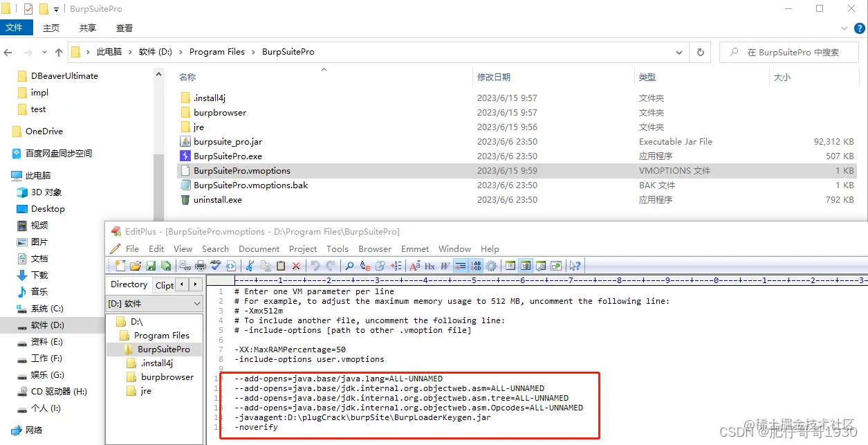Switch to the 查看 ribbon tab
The image size is (868, 445).
pyautogui.click(x=124, y=28)
